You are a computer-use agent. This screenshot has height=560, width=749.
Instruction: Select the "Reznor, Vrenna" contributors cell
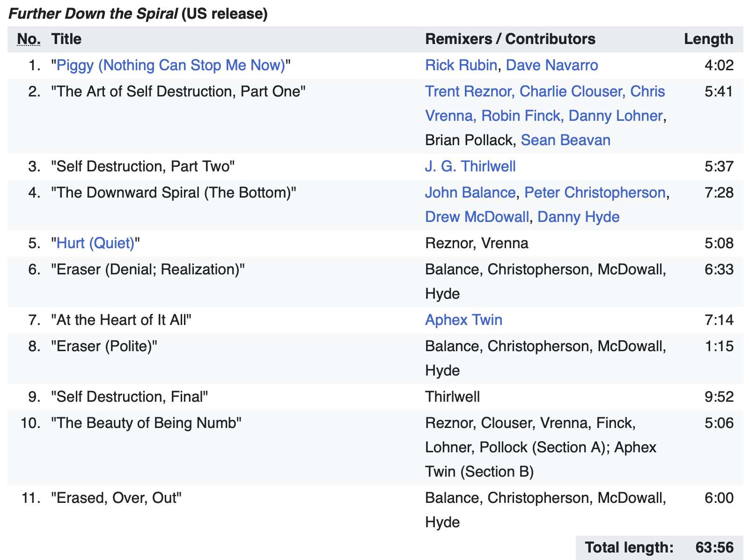coord(477,243)
